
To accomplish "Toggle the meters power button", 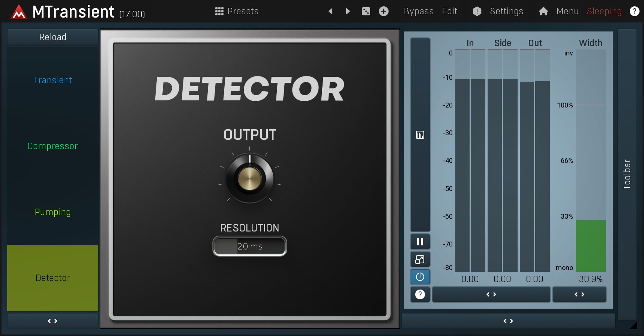I will pos(420,277).
